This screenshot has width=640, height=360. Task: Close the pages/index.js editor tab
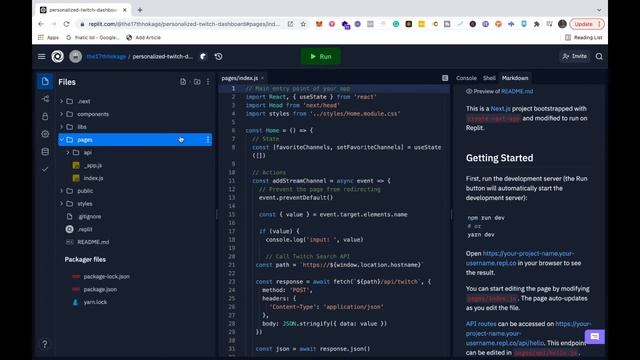tap(262, 78)
